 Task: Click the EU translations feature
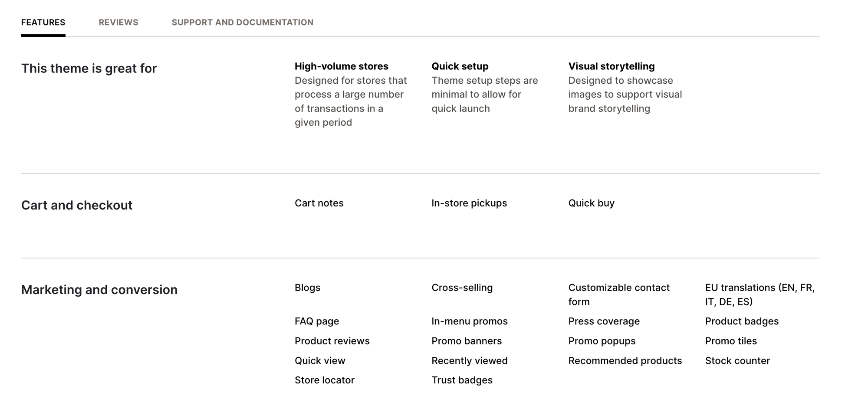759,294
